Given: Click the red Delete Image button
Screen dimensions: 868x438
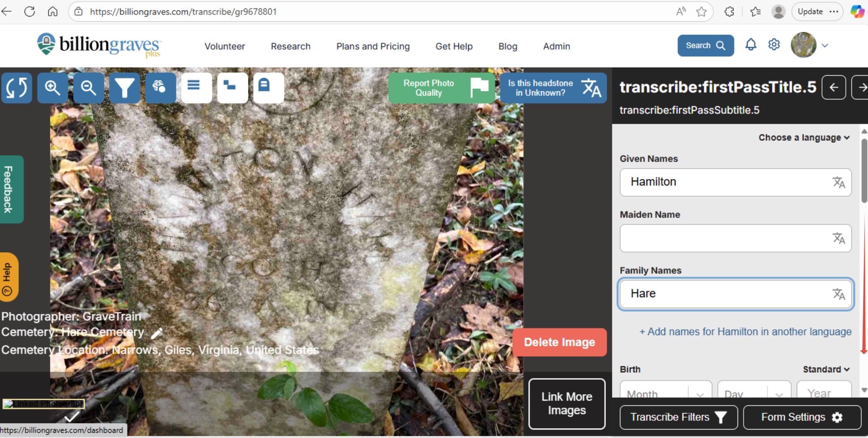Looking at the screenshot, I should (559, 342).
